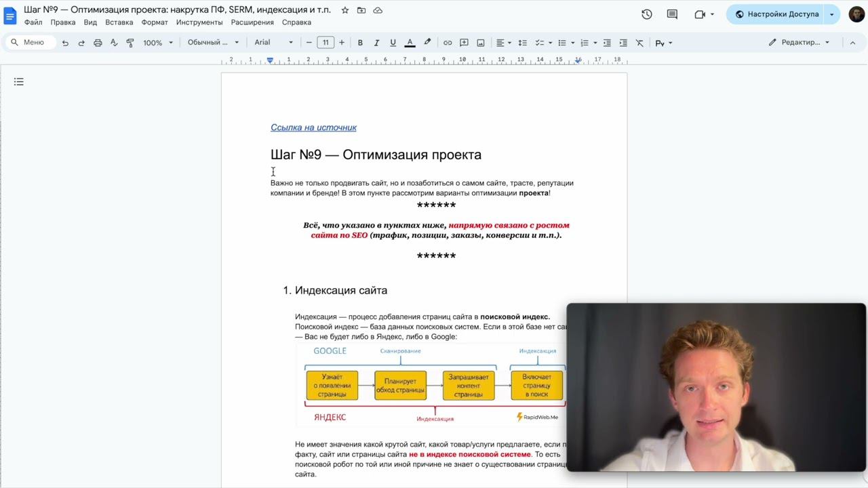Print the document via printer icon
The width and height of the screenshot is (868, 488).
point(98,43)
